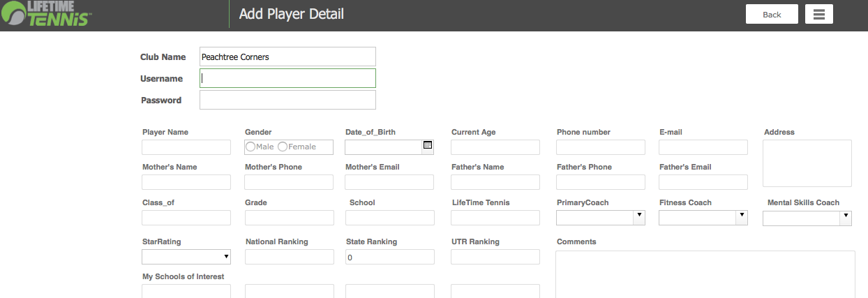Focus the Class_of input field
Viewport: 868px width, 298px height.
186,218
